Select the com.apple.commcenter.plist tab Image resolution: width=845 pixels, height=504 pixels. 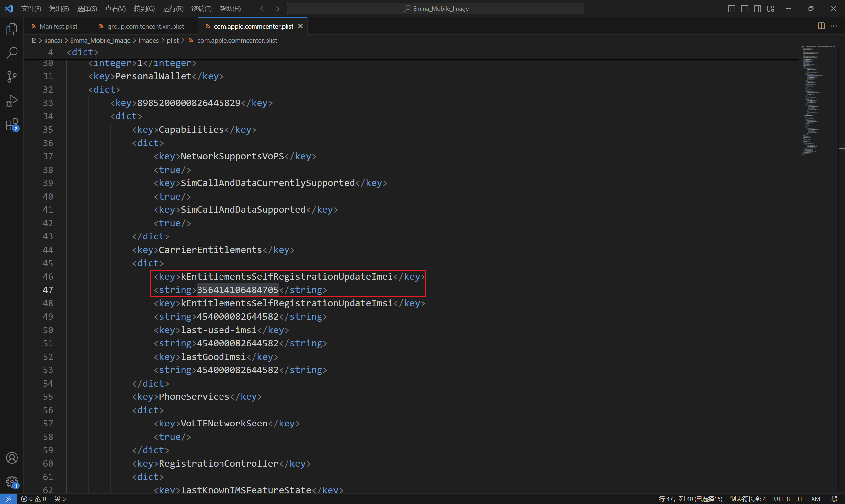pos(253,26)
